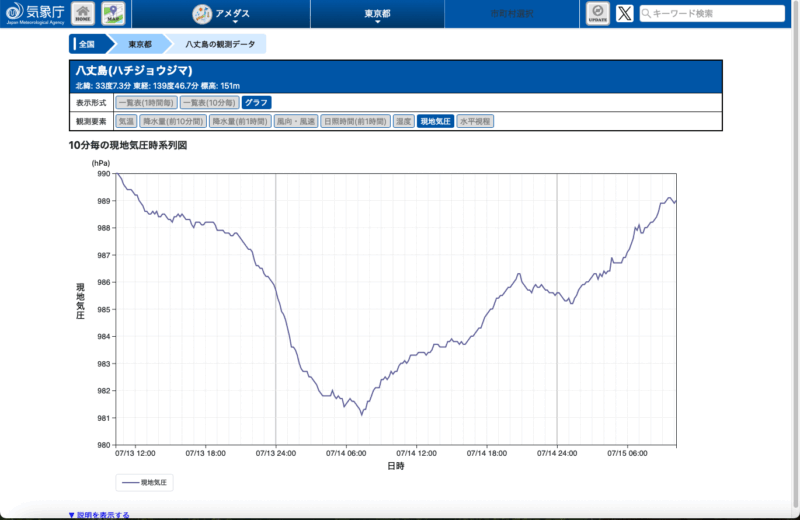Go to HOME icon button
Viewport: 800px width, 520px height.
[x=83, y=13]
